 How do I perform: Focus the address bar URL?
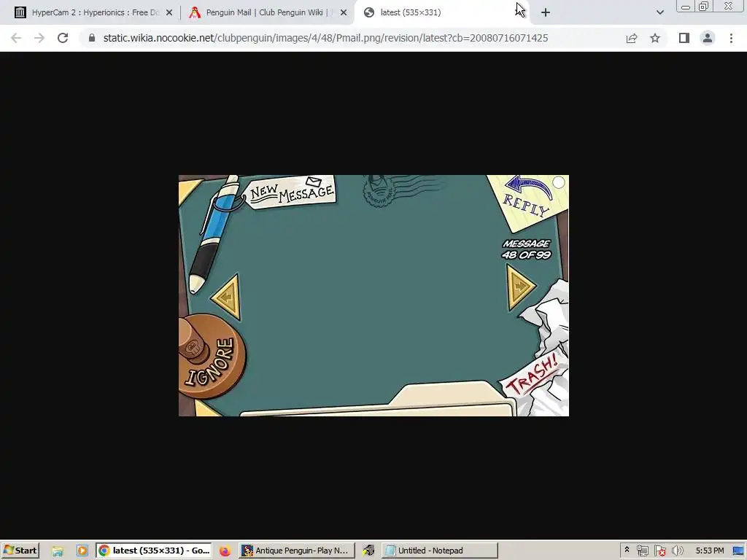pyautogui.click(x=325, y=38)
